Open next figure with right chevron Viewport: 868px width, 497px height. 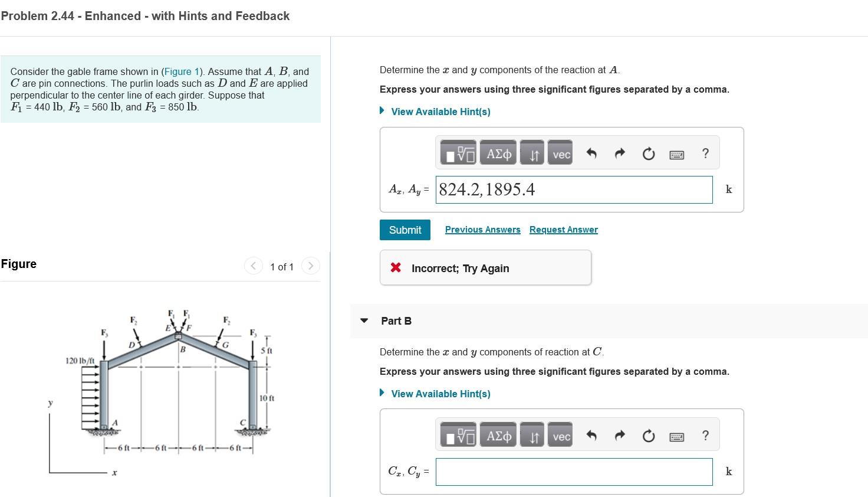click(311, 266)
